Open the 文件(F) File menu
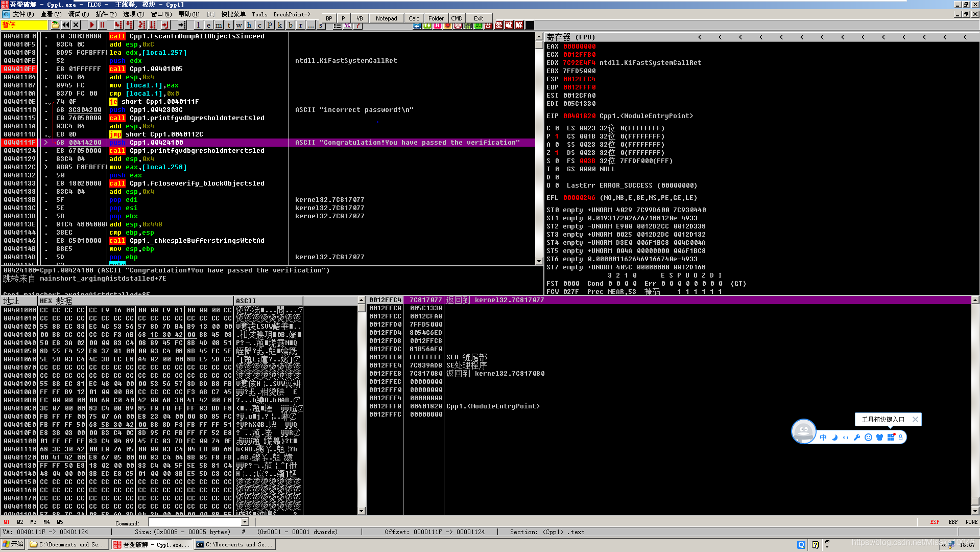The height and width of the screenshot is (552, 980). pyautogui.click(x=23, y=14)
